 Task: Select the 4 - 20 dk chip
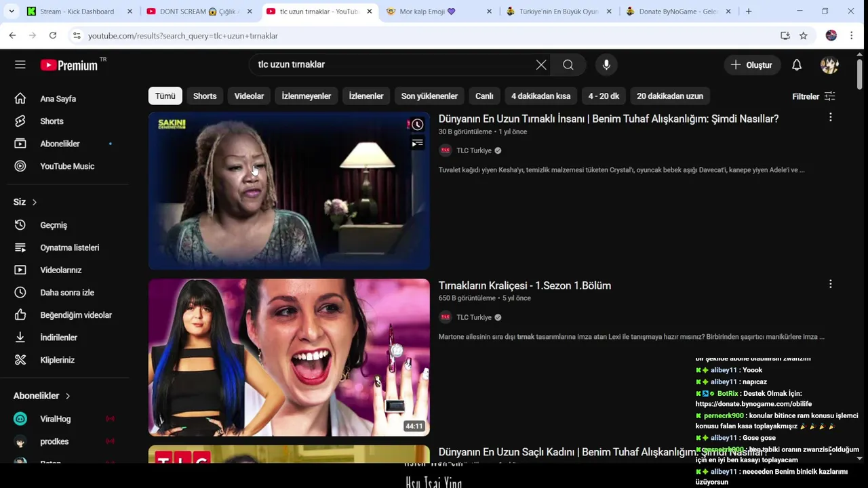pos(604,96)
